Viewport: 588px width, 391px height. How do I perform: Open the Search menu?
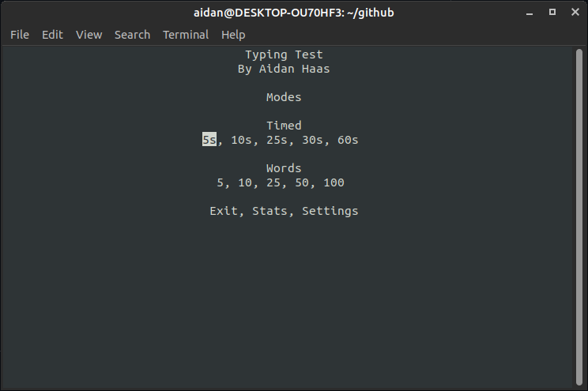(132, 35)
